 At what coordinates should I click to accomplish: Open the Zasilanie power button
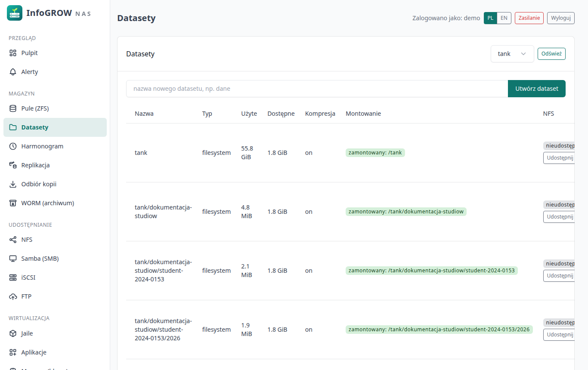(x=529, y=18)
